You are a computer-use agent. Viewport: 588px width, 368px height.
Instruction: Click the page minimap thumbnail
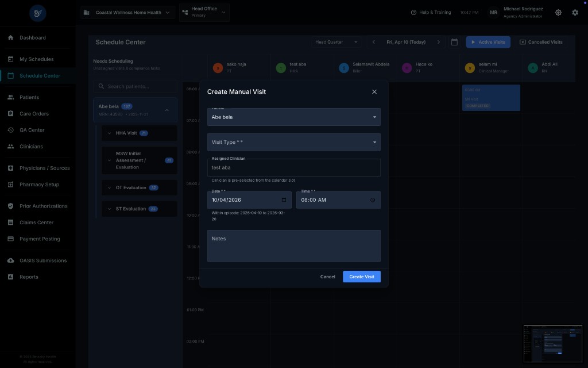(553, 344)
